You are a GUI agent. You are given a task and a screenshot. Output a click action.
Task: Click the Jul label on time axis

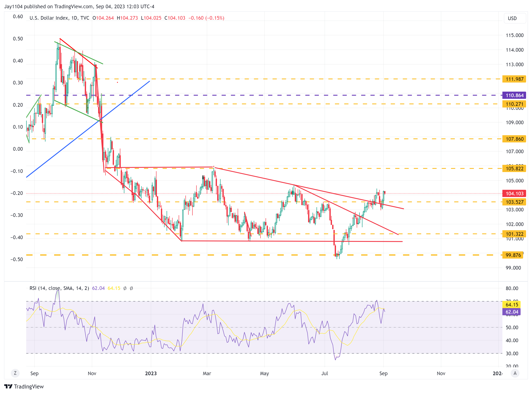[x=325, y=373]
